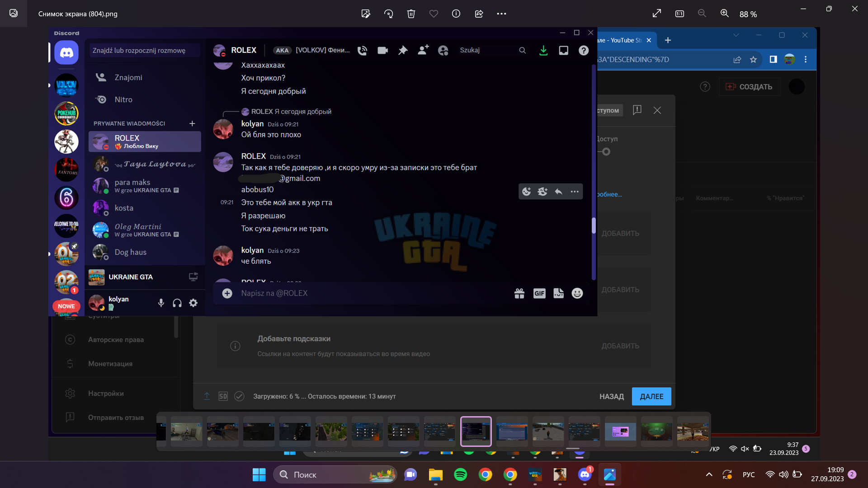Viewport: 868px width, 488px height.
Task: Share the image from Photos toolbar
Action: [479, 14]
